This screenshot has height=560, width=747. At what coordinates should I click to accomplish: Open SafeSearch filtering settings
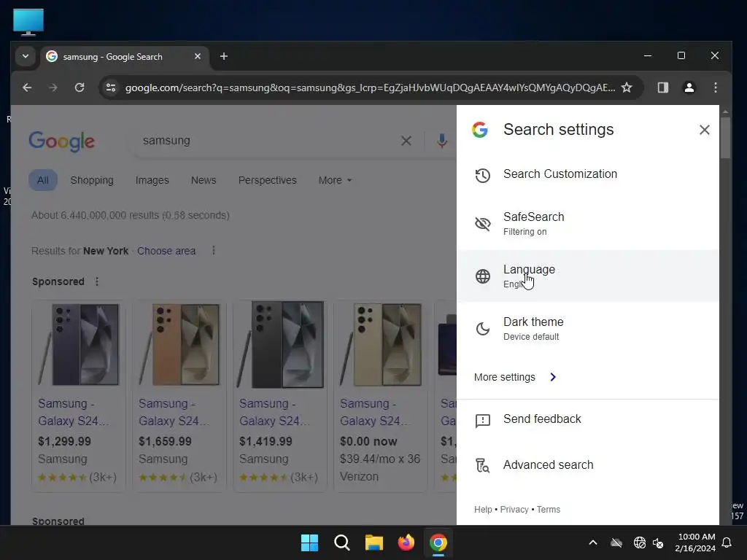point(587,223)
